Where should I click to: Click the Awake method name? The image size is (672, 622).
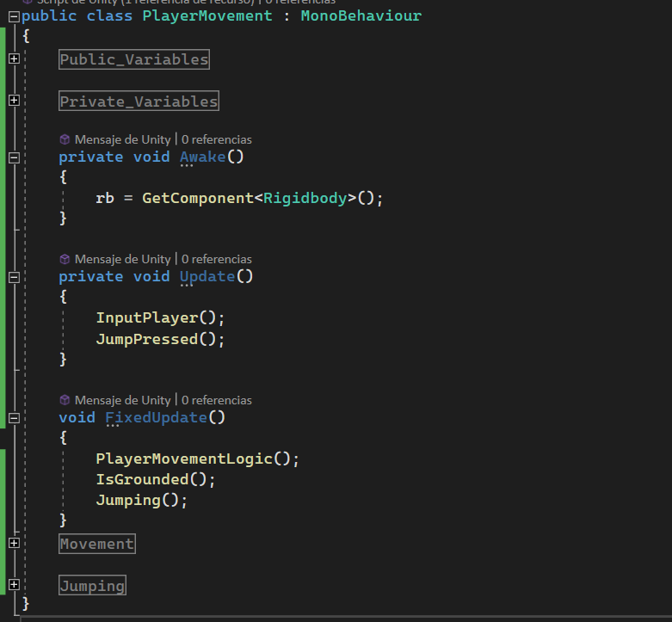pyautogui.click(x=203, y=157)
